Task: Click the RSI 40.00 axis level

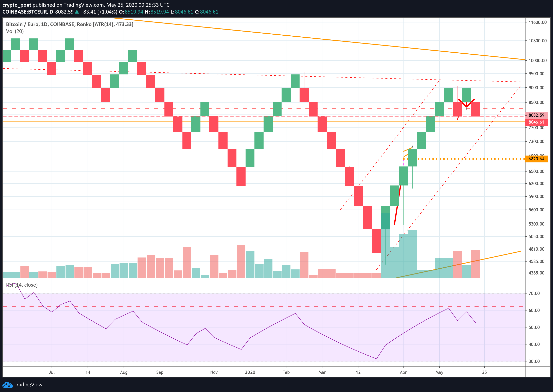Action: coord(534,344)
